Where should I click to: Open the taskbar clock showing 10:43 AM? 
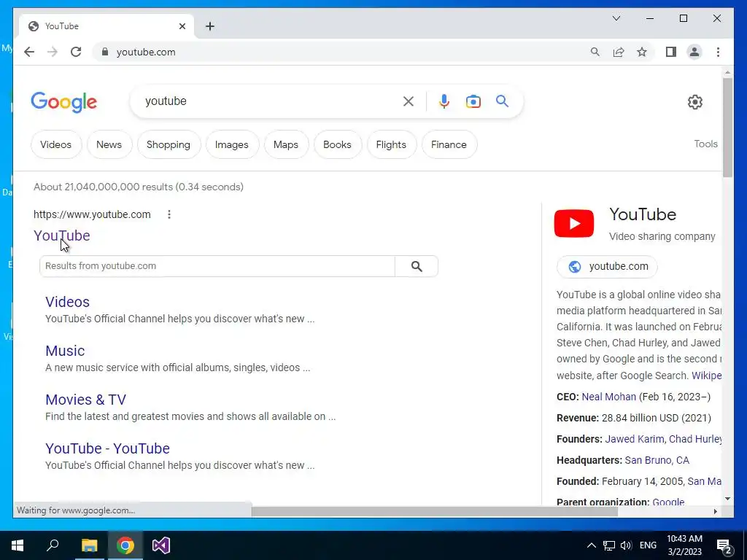tap(684, 545)
